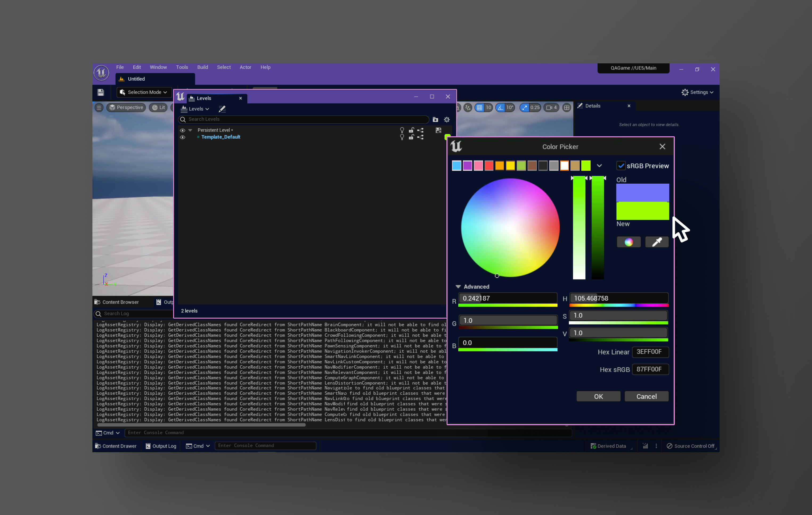Viewport: 812px width, 515px height.
Task: Click the Persistent Level lock icon
Action: tap(411, 130)
